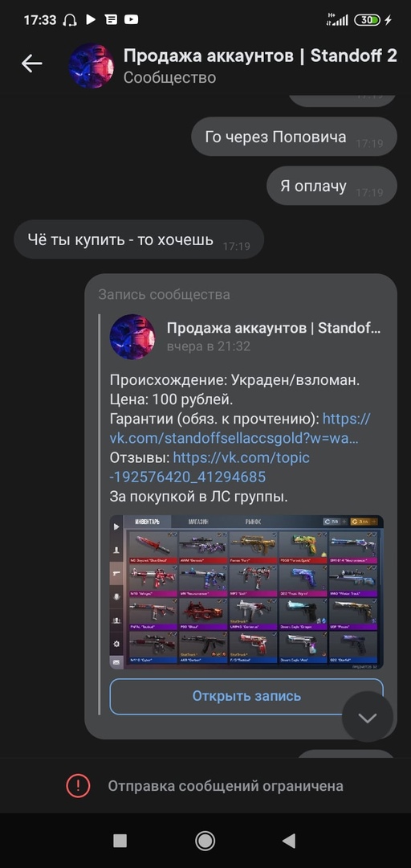Open the inventory screenshot thumbnail
This screenshot has width=411, height=868.
pyautogui.click(x=246, y=592)
